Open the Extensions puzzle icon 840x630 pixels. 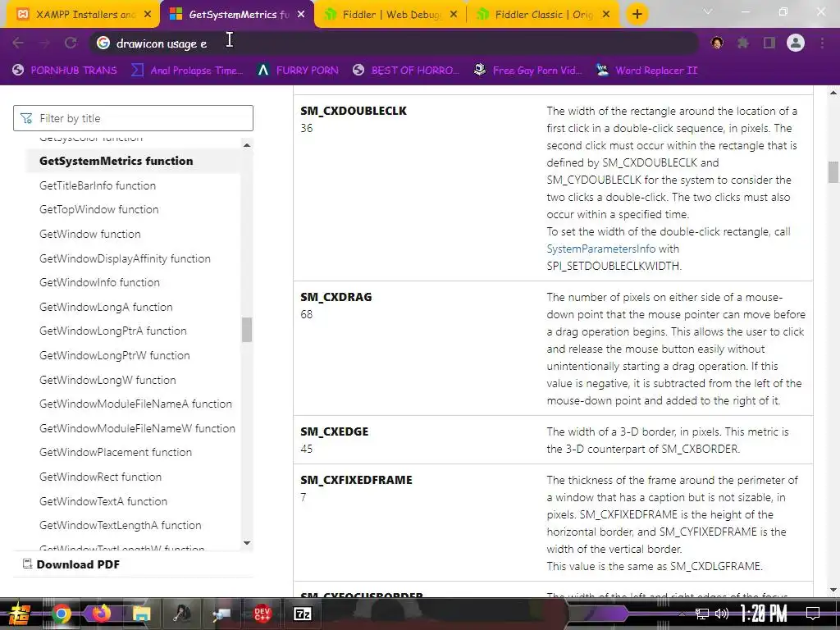point(742,43)
